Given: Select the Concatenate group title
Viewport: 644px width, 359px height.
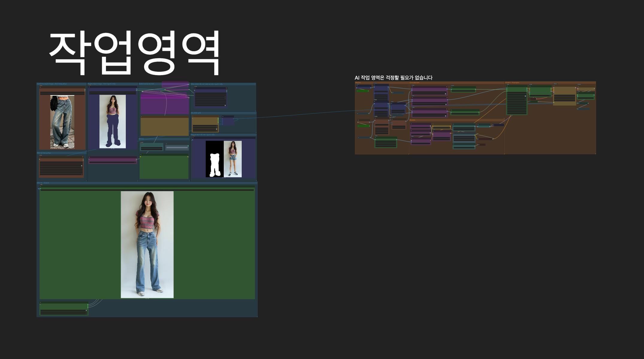Looking at the screenshot, I should pos(415,83).
